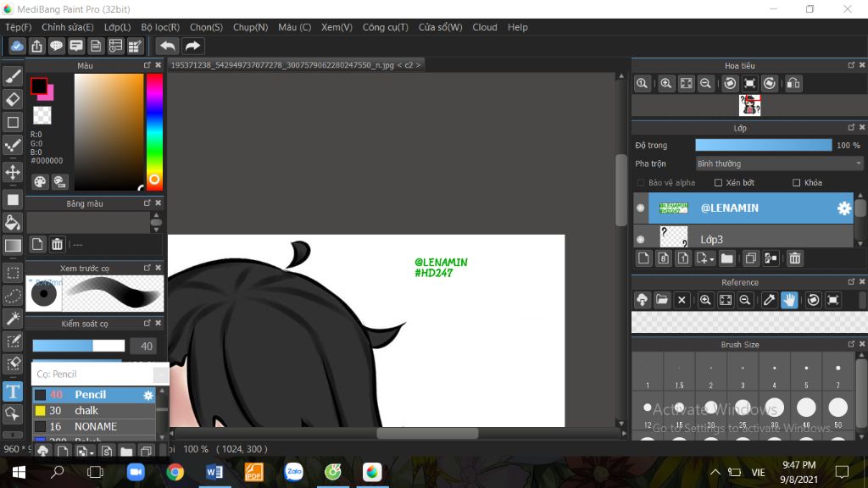Select the Text tool

point(14,391)
